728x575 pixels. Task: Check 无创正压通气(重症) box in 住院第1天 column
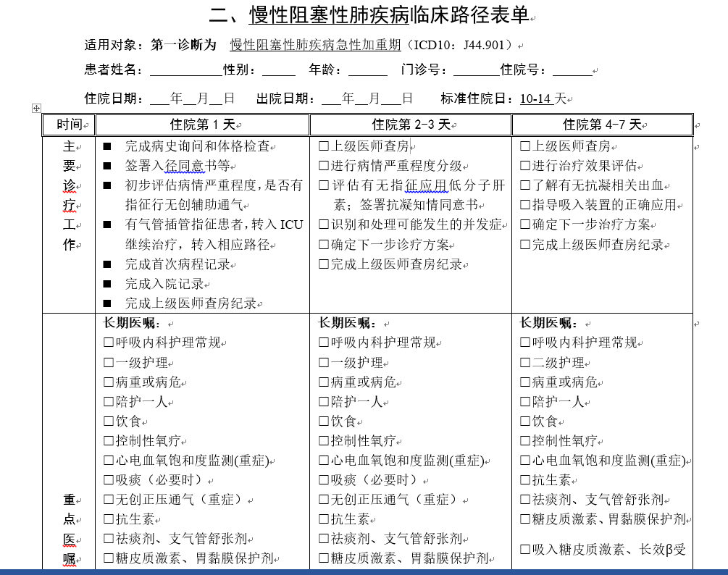[109, 500]
